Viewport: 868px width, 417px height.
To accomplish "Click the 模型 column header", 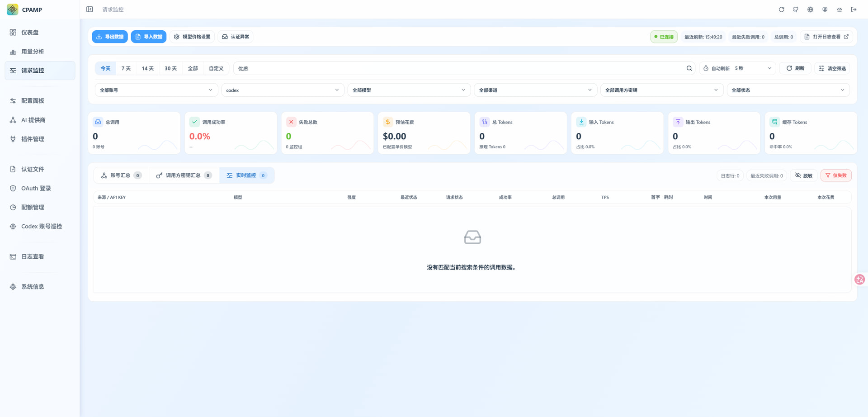I will click(238, 197).
